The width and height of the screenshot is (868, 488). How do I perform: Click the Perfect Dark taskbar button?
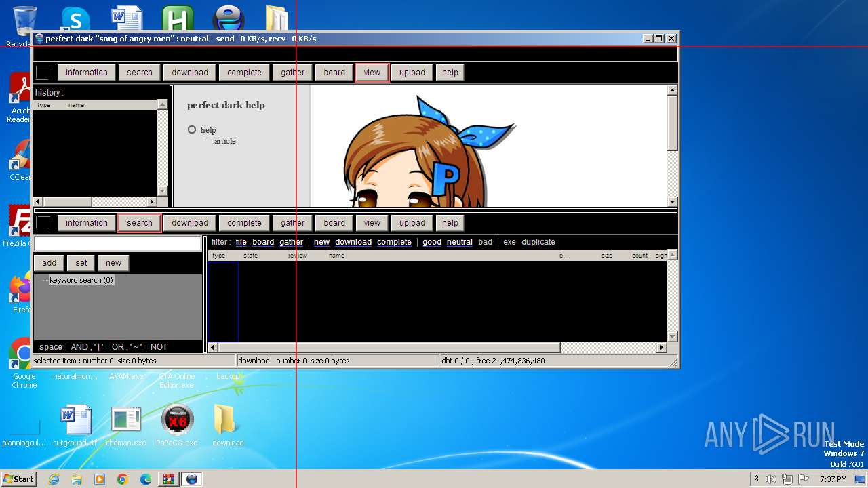coord(192,479)
